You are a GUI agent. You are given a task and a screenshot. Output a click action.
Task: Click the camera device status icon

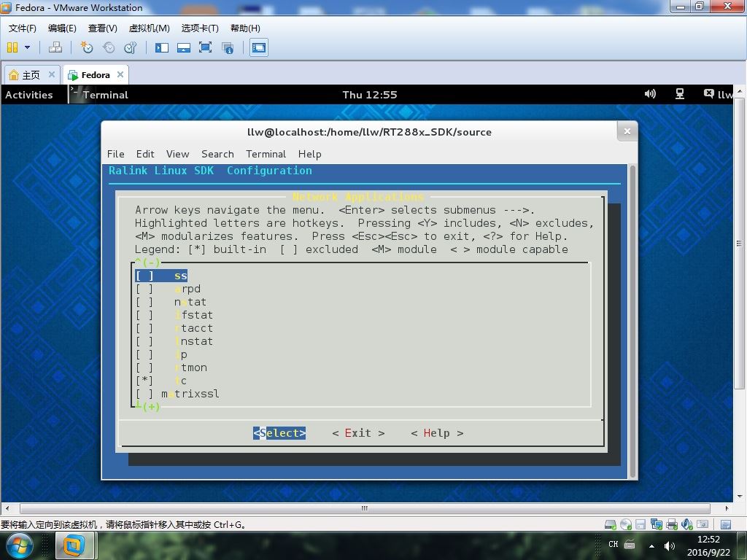[x=703, y=524]
